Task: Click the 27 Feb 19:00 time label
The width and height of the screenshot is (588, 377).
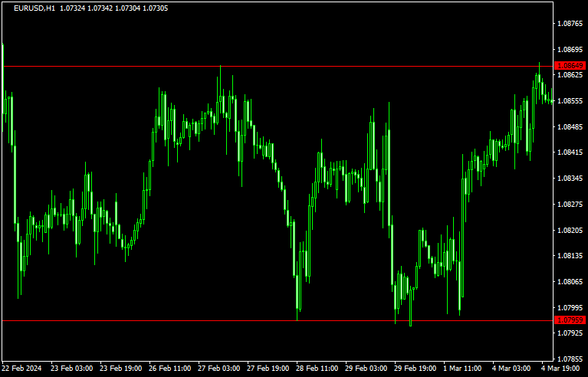Action: [x=268, y=369]
